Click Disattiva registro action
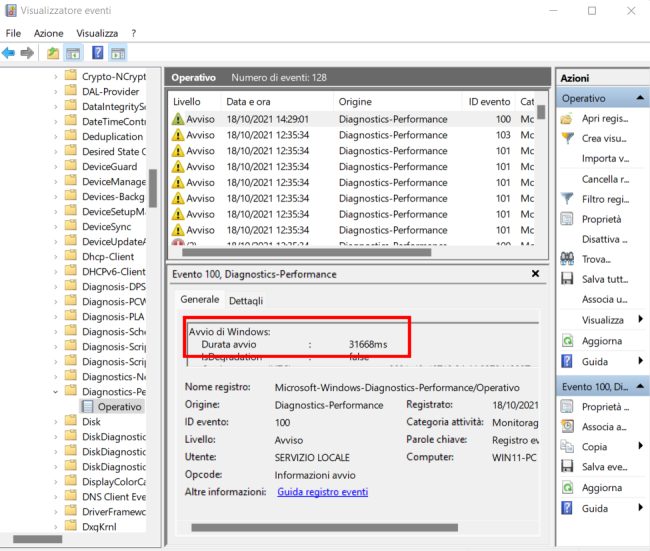The image size is (650, 551). [604, 239]
